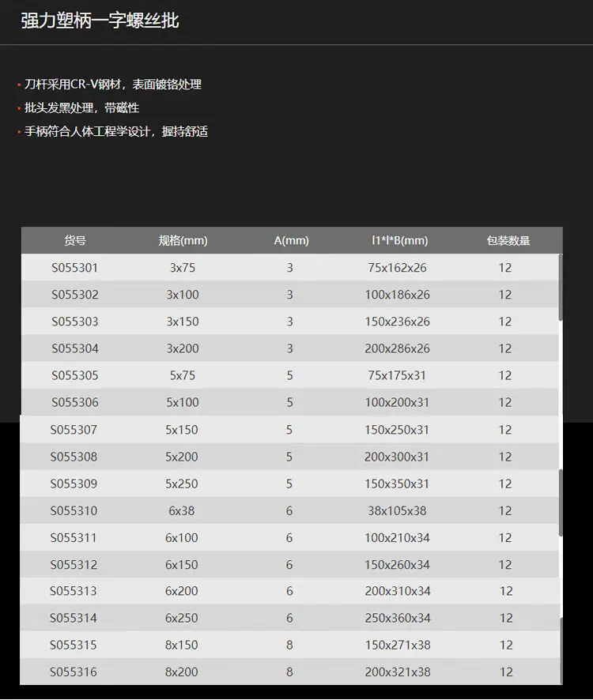Click the l1*l*B(mm) column header

(x=399, y=241)
